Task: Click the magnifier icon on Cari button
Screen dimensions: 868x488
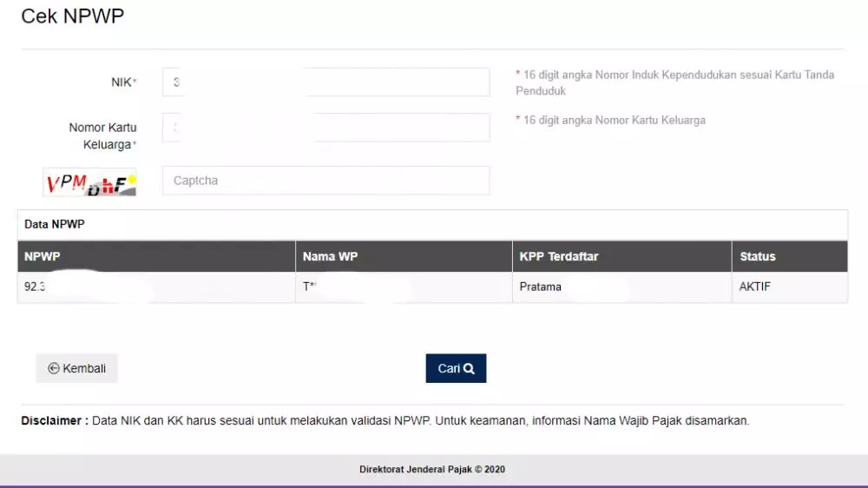Action: point(470,368)
